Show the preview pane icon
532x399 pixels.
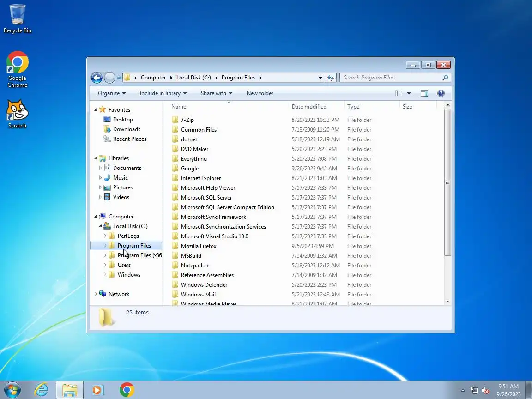(424, 93)
